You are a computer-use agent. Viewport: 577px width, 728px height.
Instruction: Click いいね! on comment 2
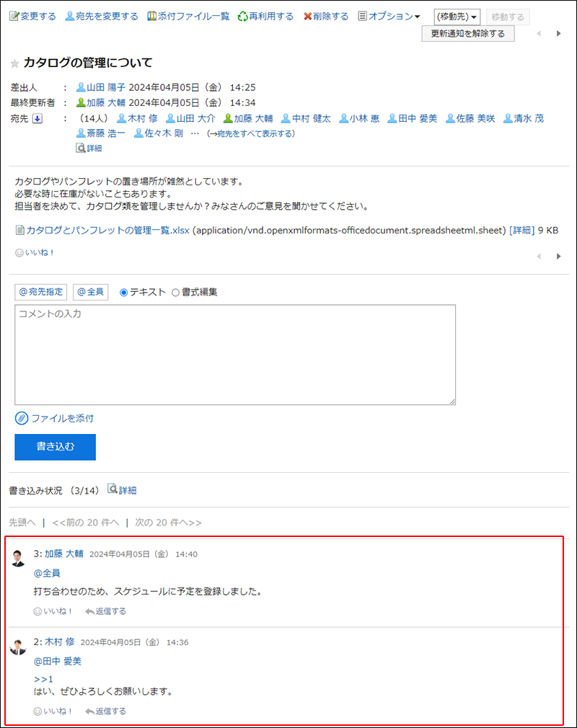pyautogui.click(x=53, y=711)
